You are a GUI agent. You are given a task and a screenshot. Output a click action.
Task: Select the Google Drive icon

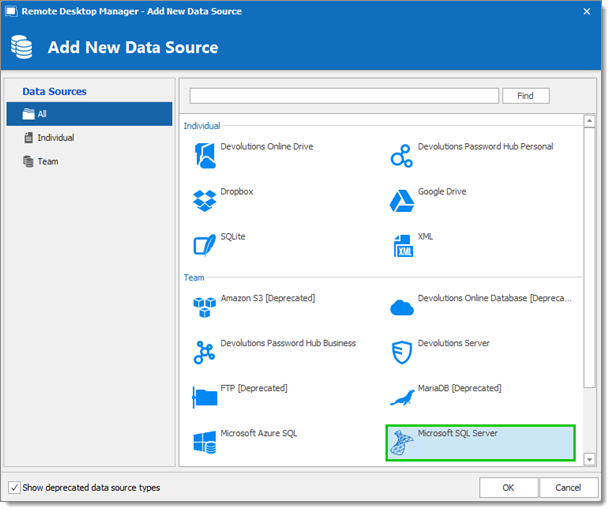point(402,201)
